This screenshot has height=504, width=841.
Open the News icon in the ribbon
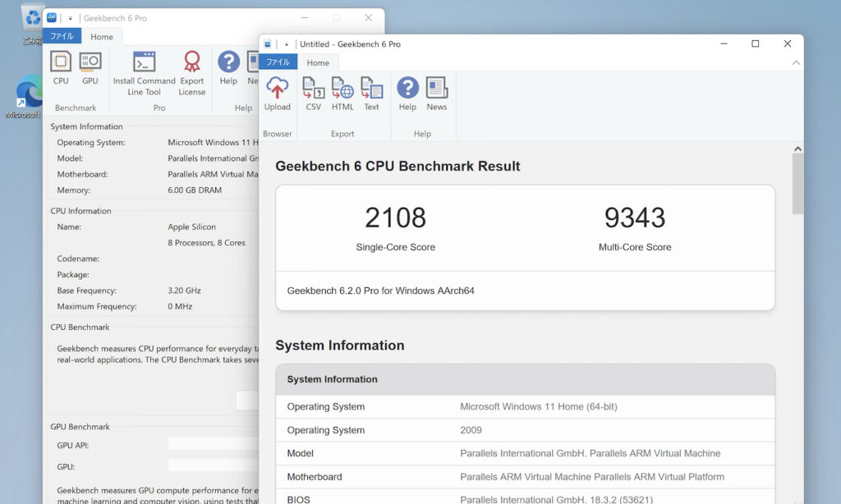(x=436, y=92)
